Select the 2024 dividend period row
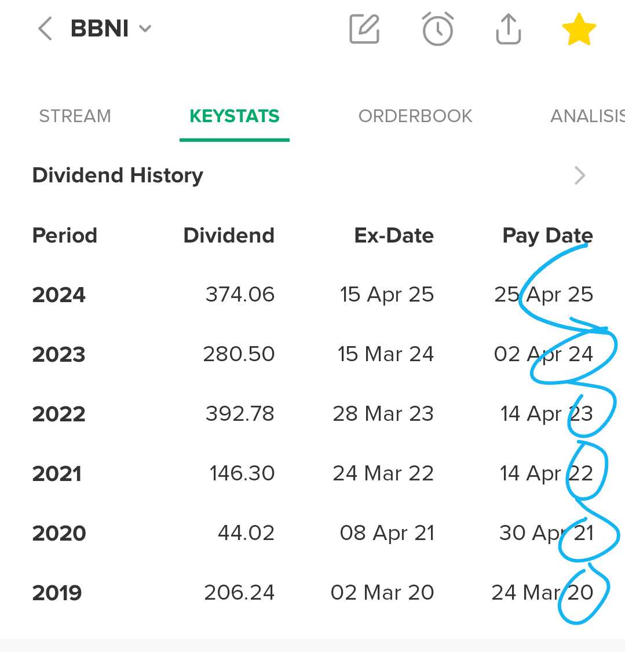 click(x=59, y=295)
